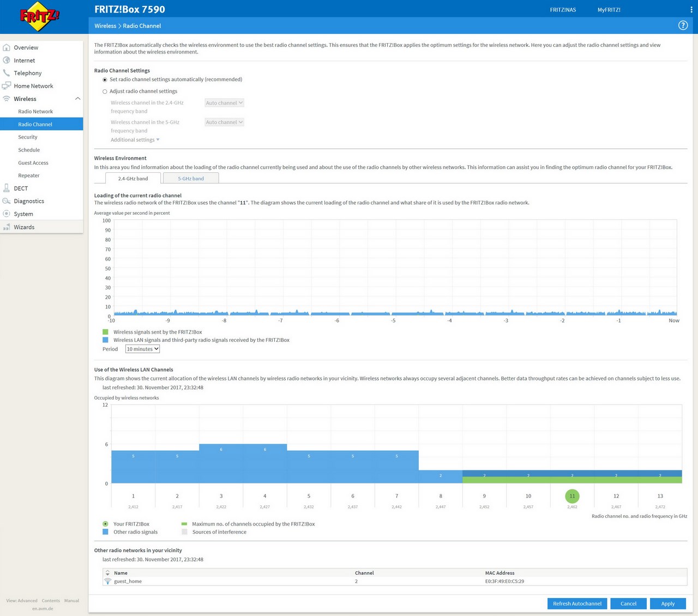
Task: Click the DECT phone icon
Action: pos(7,188)
